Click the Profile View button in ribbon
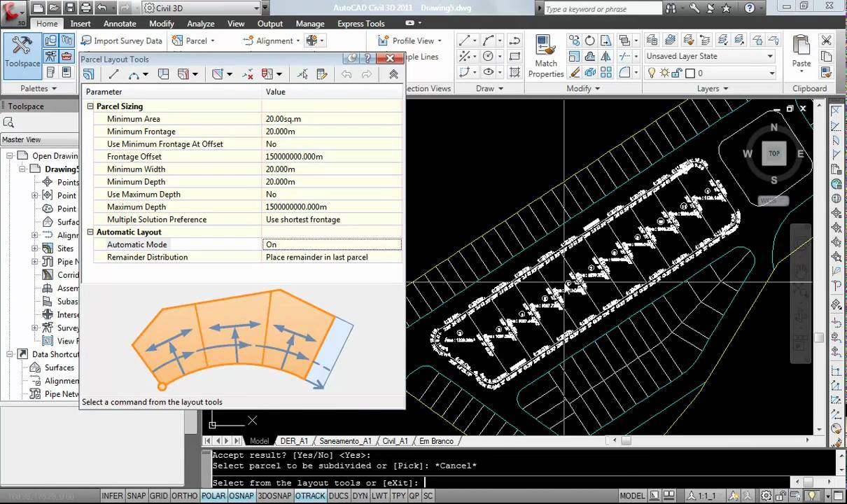 click(x=409, y=41)
